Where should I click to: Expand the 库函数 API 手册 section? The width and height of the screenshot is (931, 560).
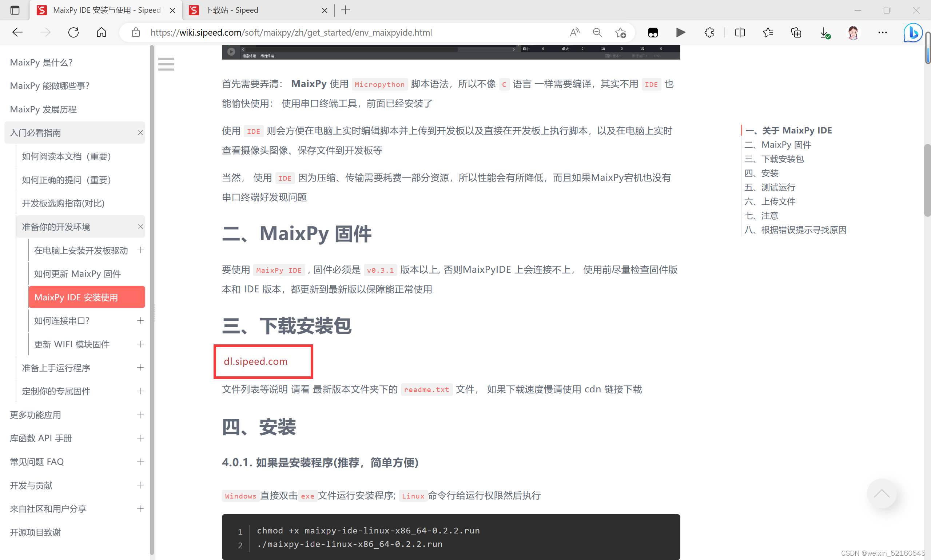pos(140,438)
